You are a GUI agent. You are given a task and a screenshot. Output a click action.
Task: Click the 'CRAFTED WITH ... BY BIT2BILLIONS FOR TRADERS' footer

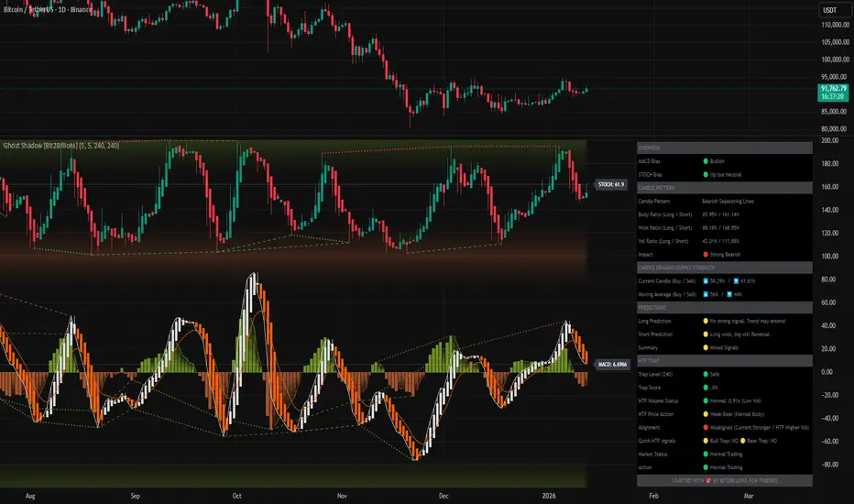[x=725, y=480]
